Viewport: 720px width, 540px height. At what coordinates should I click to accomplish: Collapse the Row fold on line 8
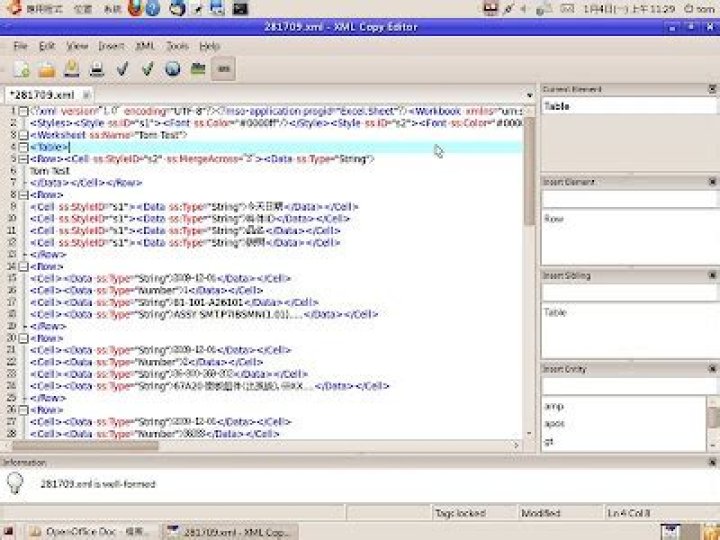23,195
